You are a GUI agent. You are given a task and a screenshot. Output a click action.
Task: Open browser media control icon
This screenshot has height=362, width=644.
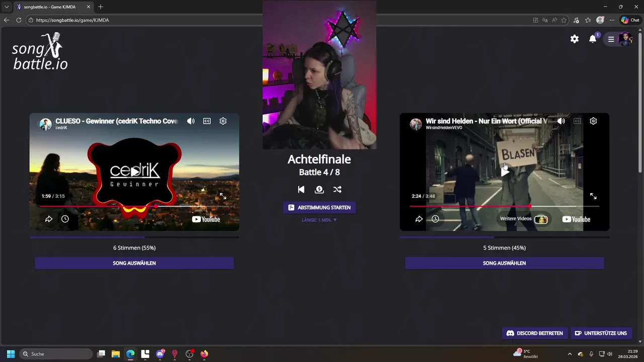(577, 20)
